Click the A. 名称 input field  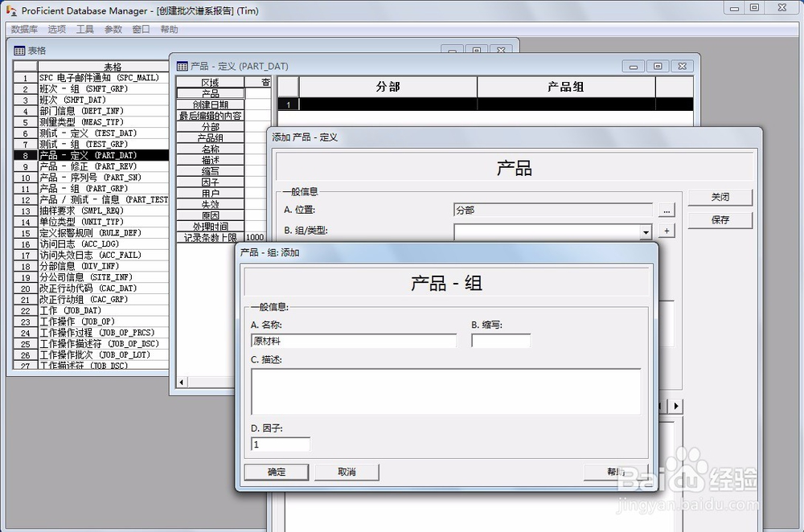pyautogui.click(x=354, y=341)
